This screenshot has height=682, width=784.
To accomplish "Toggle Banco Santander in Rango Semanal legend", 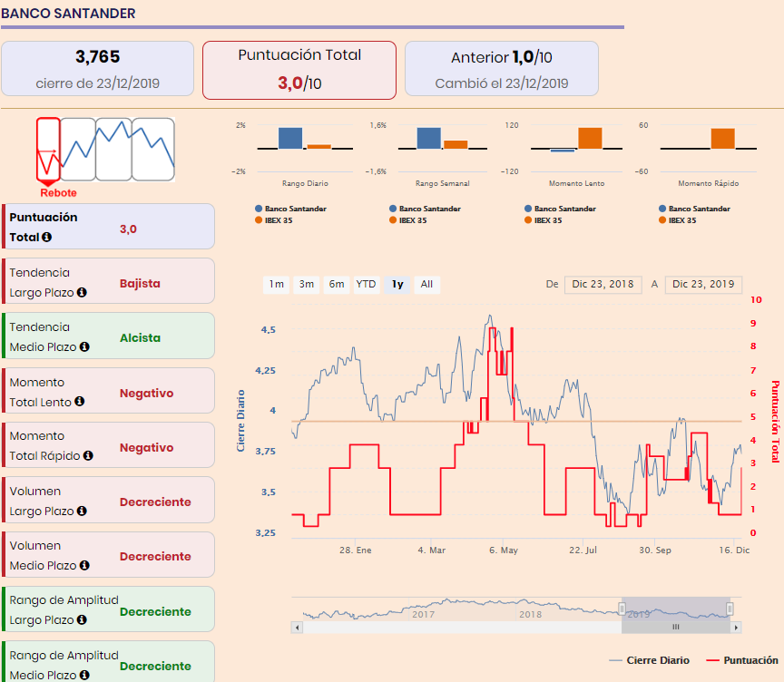I will click(x=425, y=209).
